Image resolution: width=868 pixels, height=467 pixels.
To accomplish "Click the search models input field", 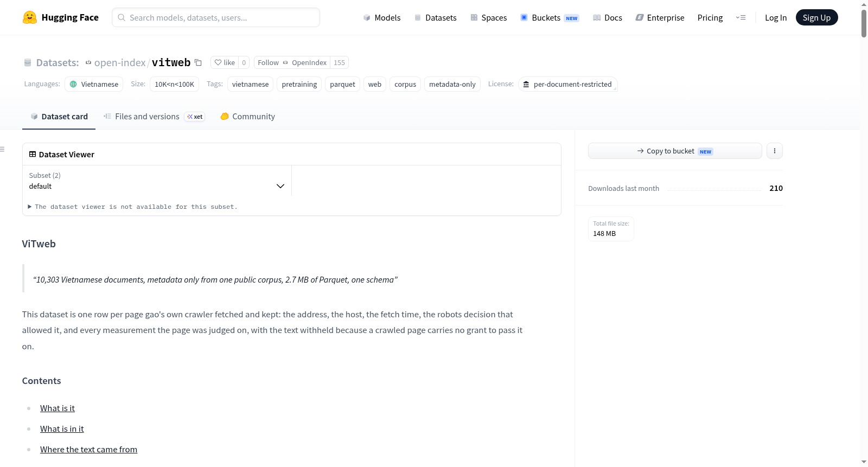I will [x=216, y=17].
